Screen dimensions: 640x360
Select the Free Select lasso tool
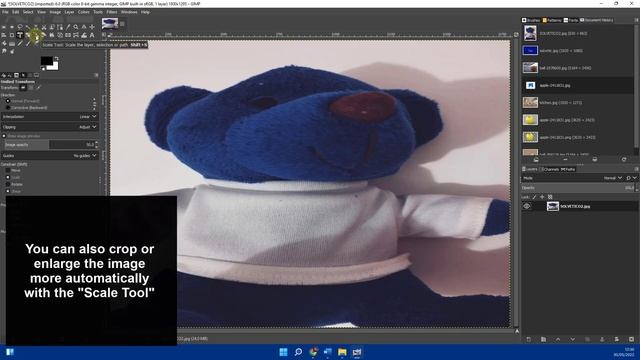(20, 27)
